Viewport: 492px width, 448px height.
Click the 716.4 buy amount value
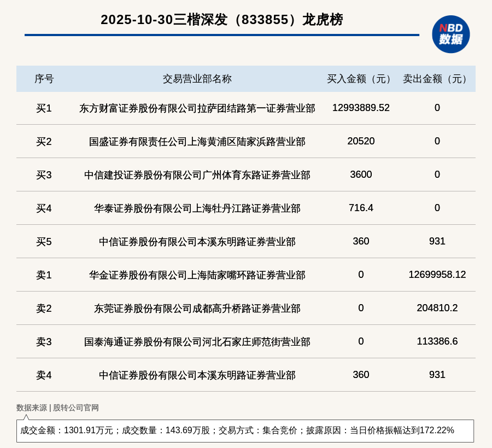(361, 208)
